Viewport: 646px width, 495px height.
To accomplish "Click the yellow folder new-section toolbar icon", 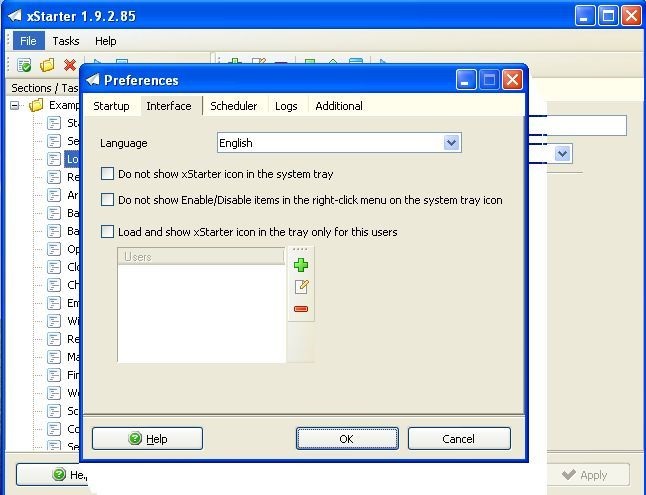I will coord(47,65).
